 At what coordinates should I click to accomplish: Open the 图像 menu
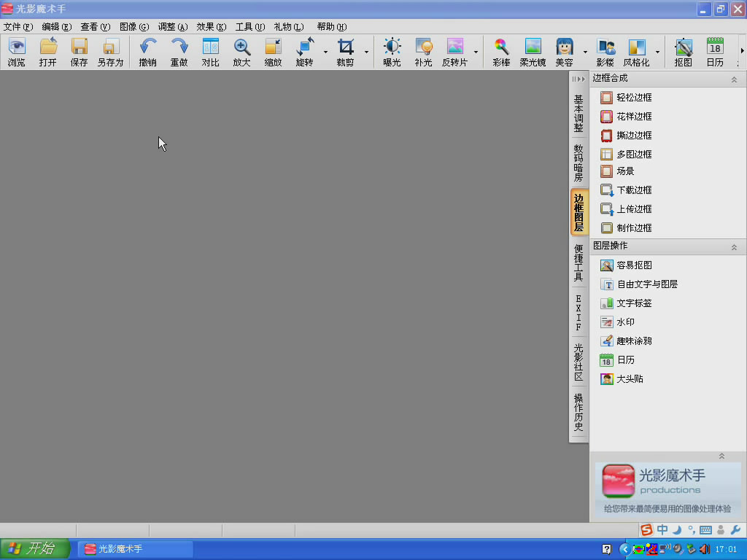(134, 27)
